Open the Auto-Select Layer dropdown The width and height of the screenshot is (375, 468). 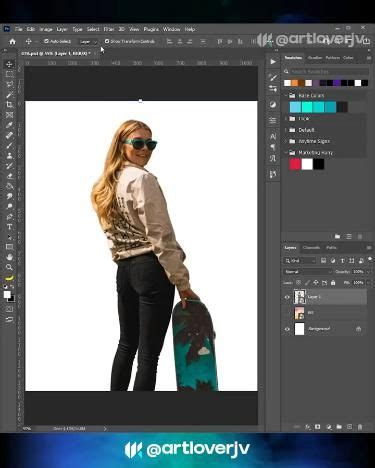(x=88, y=42)
